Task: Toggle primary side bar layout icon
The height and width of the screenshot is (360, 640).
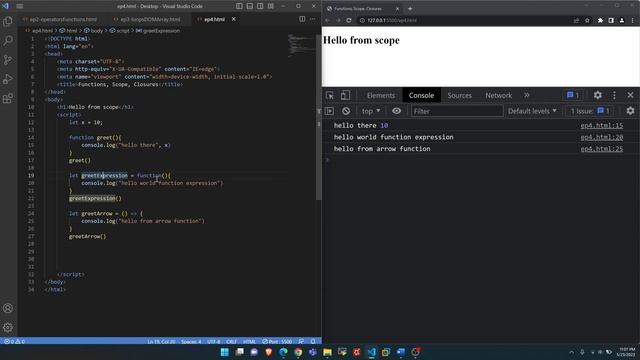Action: (x=239, y=6)
